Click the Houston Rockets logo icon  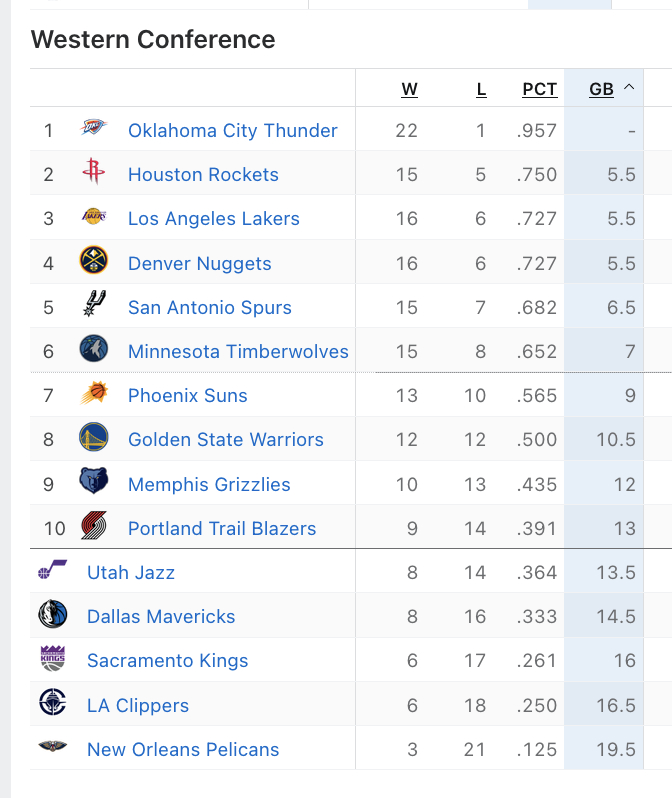click(94, 171)
